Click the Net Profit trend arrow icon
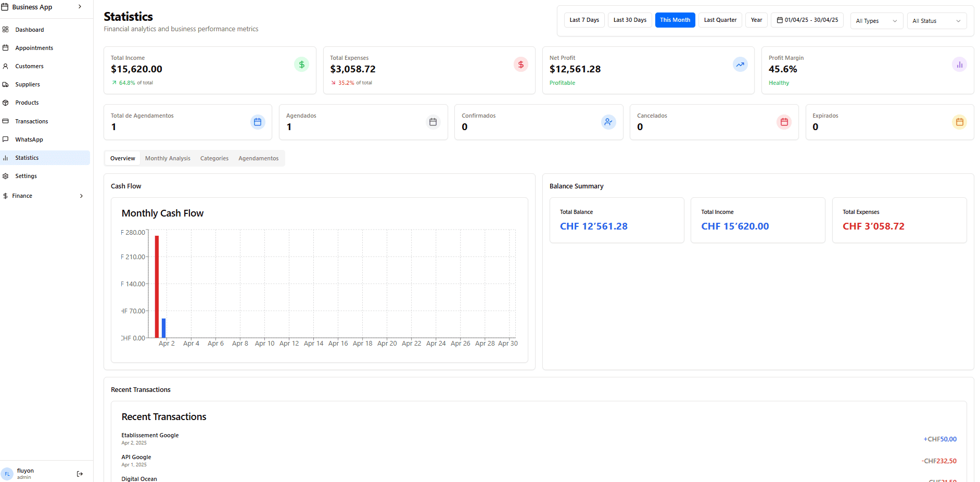Viewport: 980px width, 482px height. point(740,65)
